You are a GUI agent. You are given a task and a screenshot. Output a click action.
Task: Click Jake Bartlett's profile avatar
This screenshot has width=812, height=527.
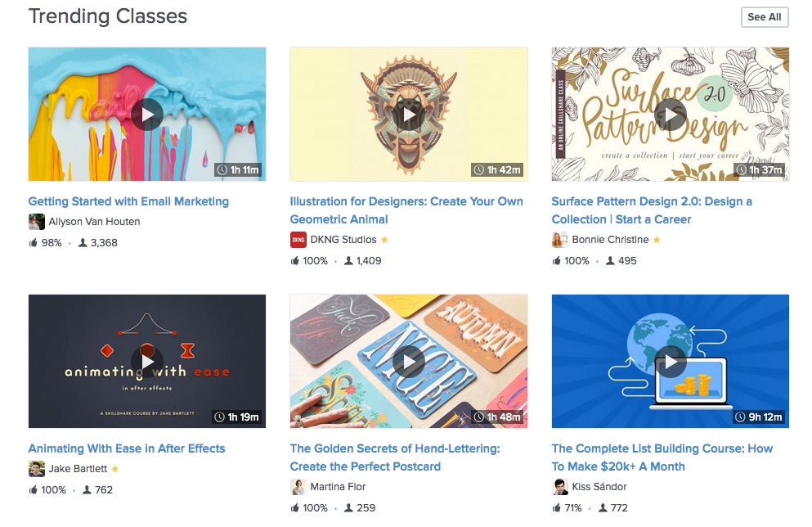tap(36, 469)
